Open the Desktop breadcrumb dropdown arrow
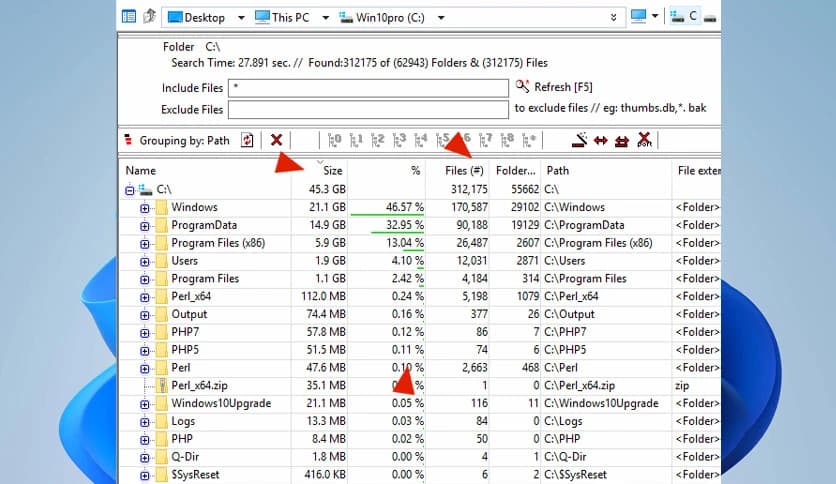This screenshot has height=484, width=836. click(241, 18)
